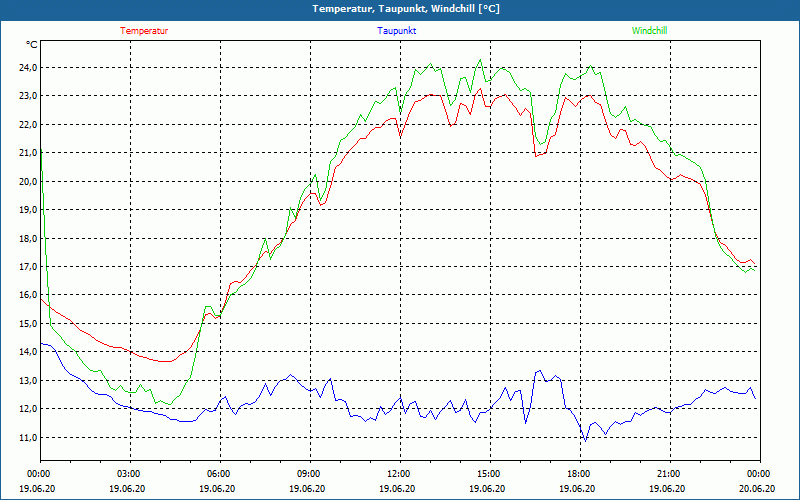Click the 20.06.20 date label
Image resolution: width=800 pixels, height=500 pixels.
click(x=757, y=488)
